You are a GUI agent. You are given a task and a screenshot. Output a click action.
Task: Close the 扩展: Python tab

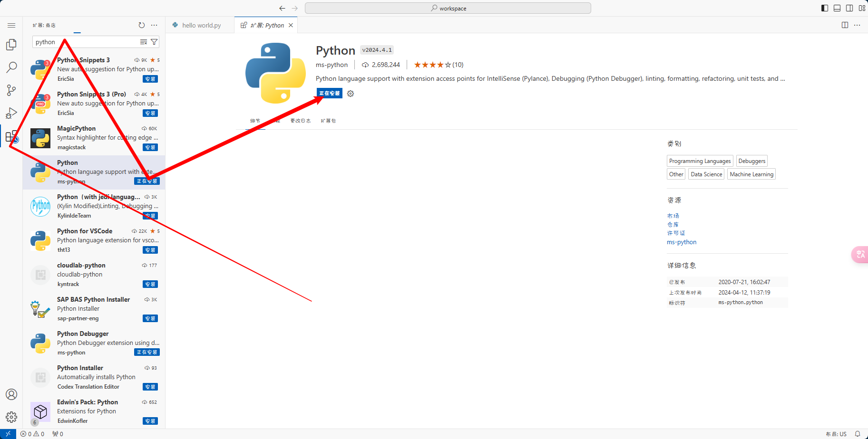tap(291, 25)
